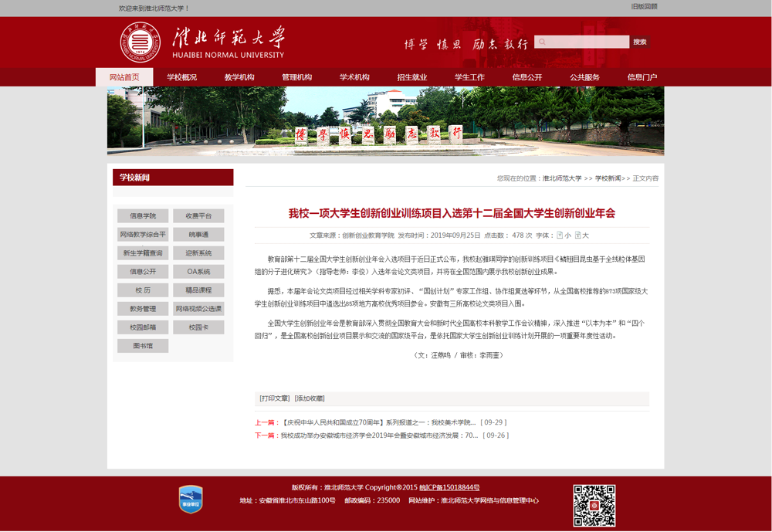The height and width of the screenshot is (532, 772).
Task: Click the 事业单位 shield badge in footer
Action: [x=191, y=500]
